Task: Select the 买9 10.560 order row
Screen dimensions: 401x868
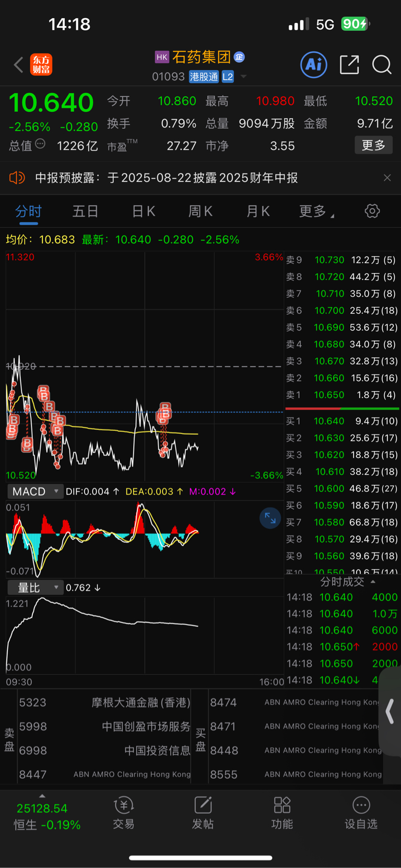Action: click(342, 556)
